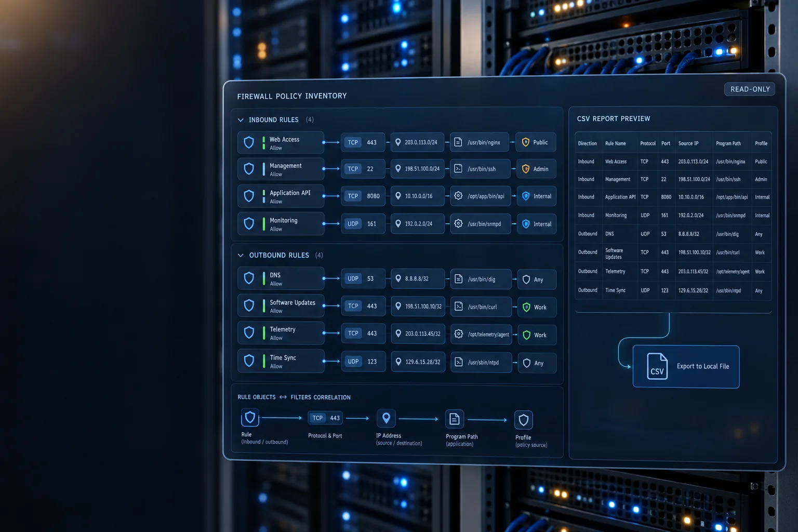Click /usr/sbin/ntpd in the CSV preview table

point(728,290)
